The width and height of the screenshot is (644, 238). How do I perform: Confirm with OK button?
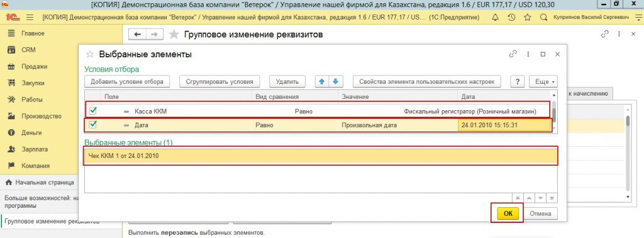[508, 213]
